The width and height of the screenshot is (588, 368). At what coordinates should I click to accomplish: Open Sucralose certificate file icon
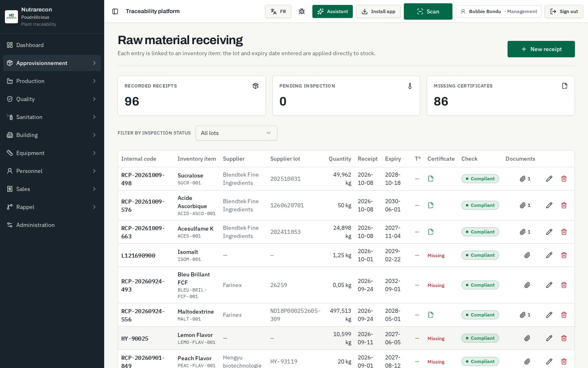click(x=431, y=179)
